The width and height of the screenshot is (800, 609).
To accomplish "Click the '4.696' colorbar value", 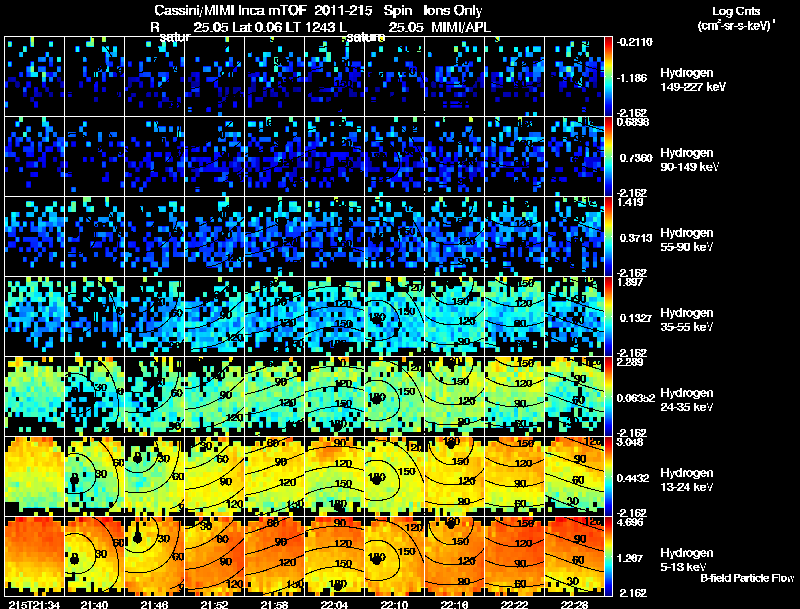I will pyautogui.click(x=630, y=522).
